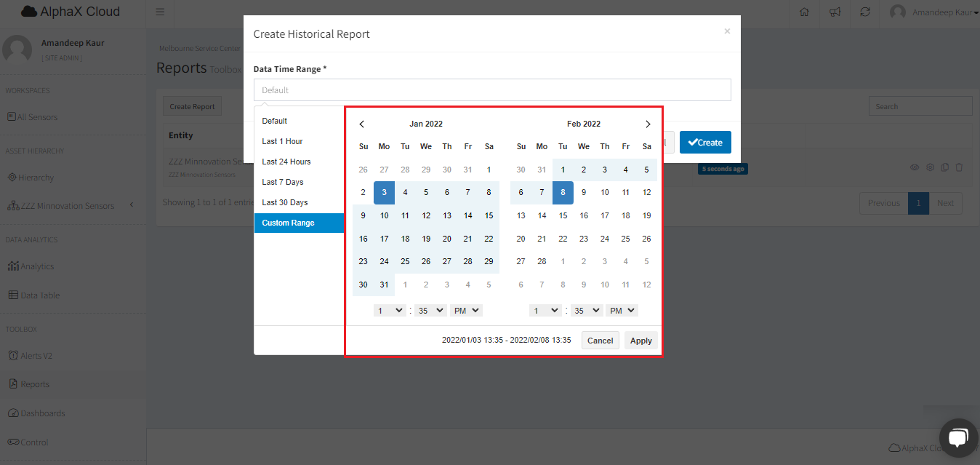Image resolution: width=980 pixels, height=465 pixels.
Task: Open the start hour dropdown
Action: (390, 311)
